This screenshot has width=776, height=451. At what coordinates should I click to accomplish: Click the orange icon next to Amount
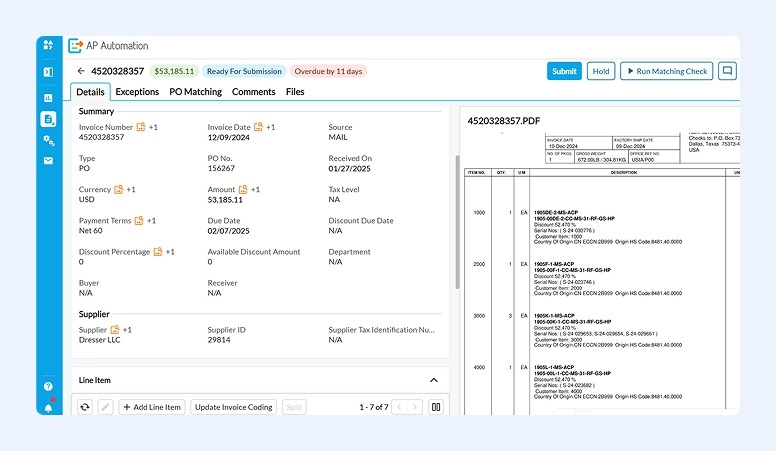pos(243,189)
